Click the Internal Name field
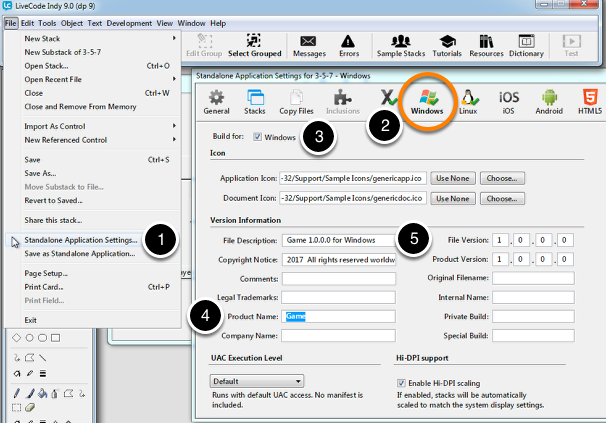The height and width of the screenshot is (423, 606). 533,297
